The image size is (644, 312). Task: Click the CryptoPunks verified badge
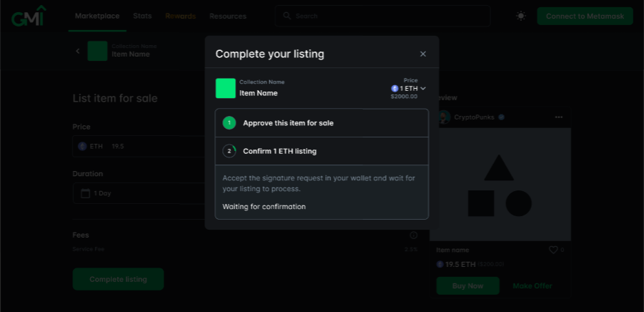pos(501,117)
